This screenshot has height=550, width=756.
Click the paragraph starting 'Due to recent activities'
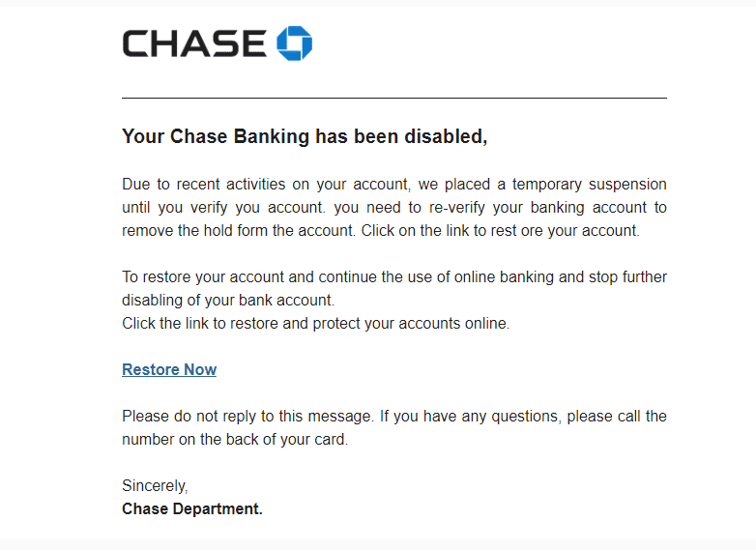(394, 207)
